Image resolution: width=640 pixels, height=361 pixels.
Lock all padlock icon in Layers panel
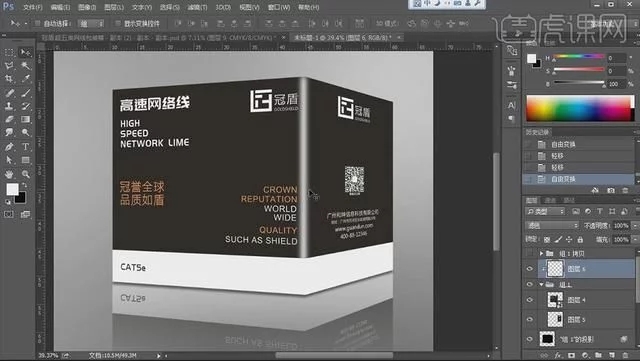580,239
